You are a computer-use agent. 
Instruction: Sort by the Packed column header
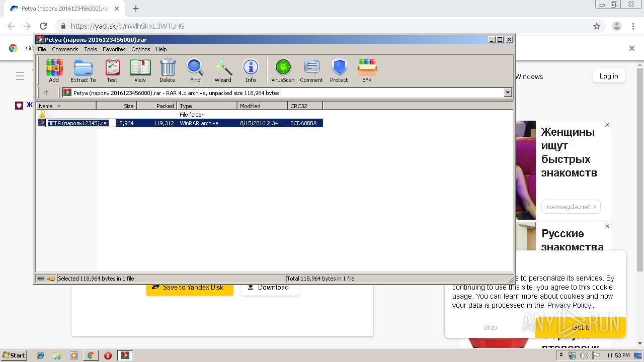(x=156, y=106)
